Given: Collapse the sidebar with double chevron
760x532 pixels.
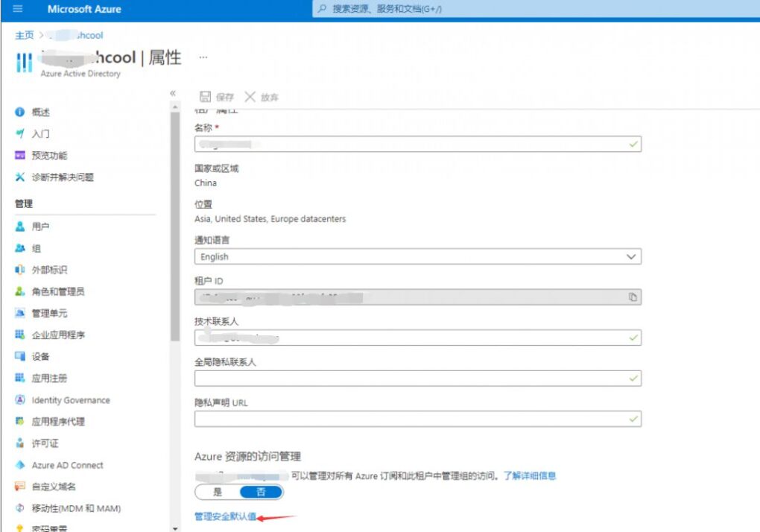Looking at the screenshot, I should pos(173,93).
